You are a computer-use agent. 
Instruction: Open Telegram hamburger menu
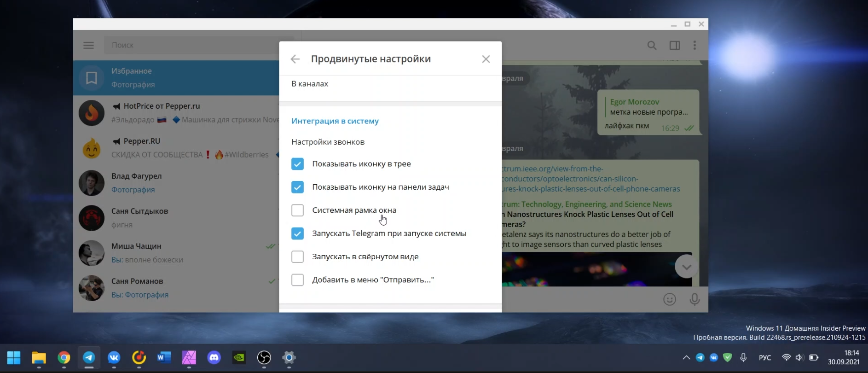pyautogui.click(x=88, y=45)
